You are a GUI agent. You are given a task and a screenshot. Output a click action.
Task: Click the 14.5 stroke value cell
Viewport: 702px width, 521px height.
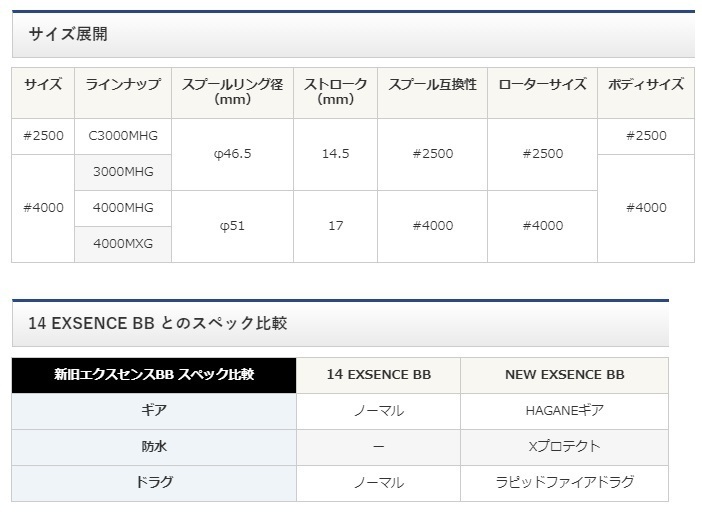(336, 154)
